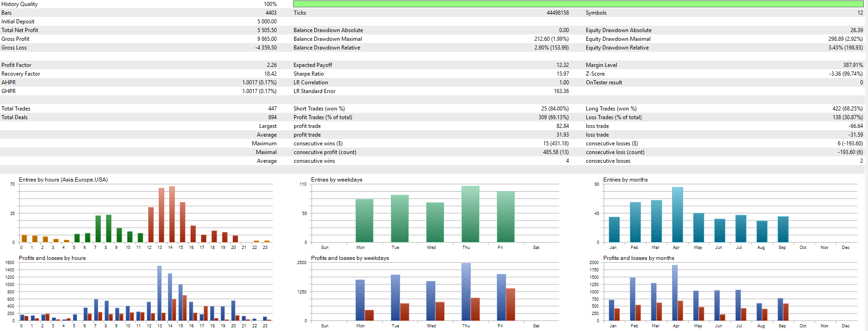Select the Z-Score row label
This screenshot has width=868, height=331.
595,74
